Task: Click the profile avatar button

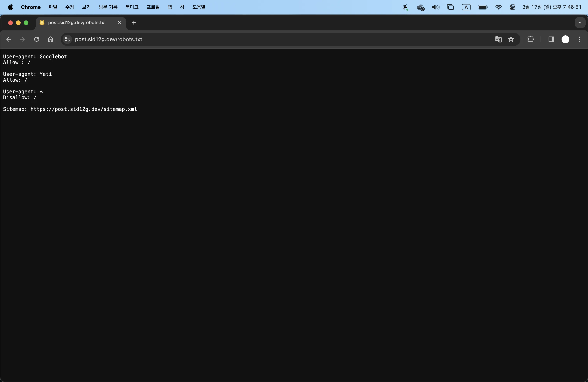Action: 565,39
